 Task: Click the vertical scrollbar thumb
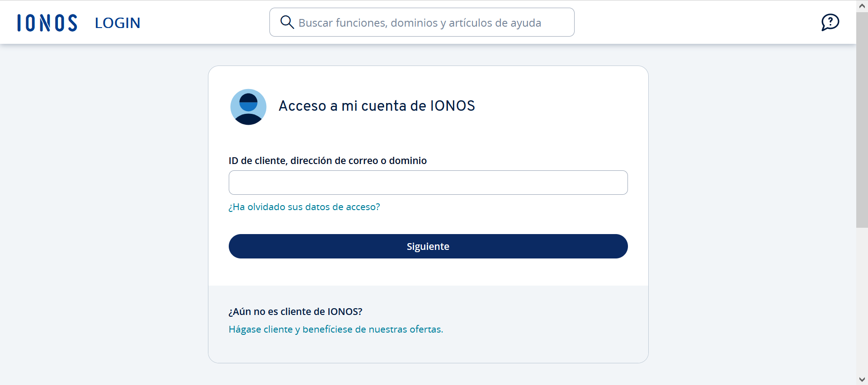pos(862,120)
